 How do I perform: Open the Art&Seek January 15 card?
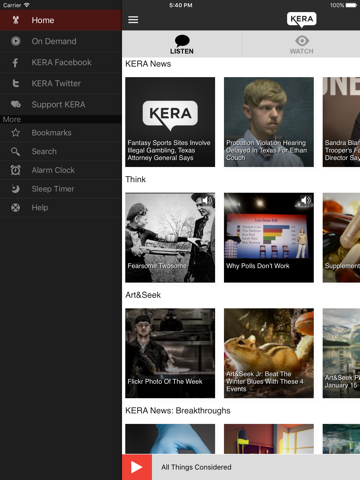(341, 353)
